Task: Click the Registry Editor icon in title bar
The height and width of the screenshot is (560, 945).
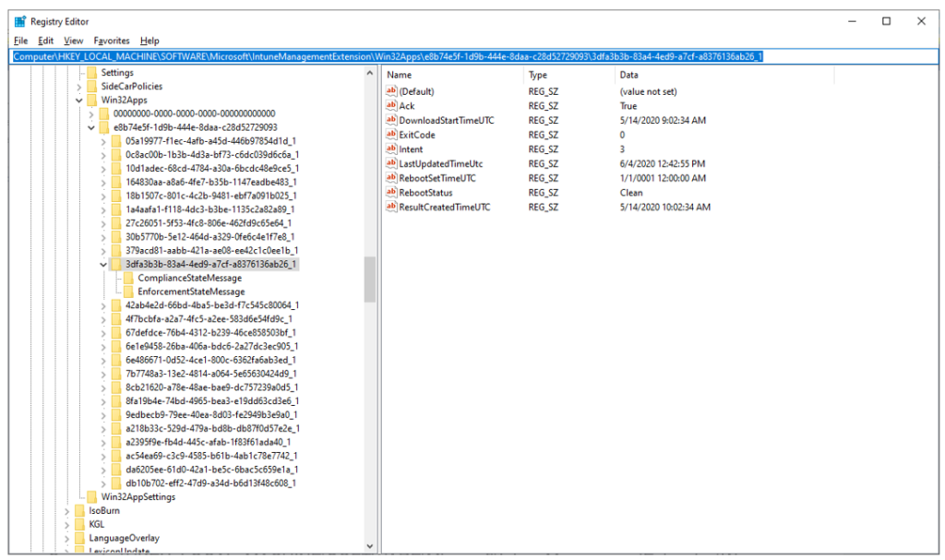Action: (x=19, y=21)
